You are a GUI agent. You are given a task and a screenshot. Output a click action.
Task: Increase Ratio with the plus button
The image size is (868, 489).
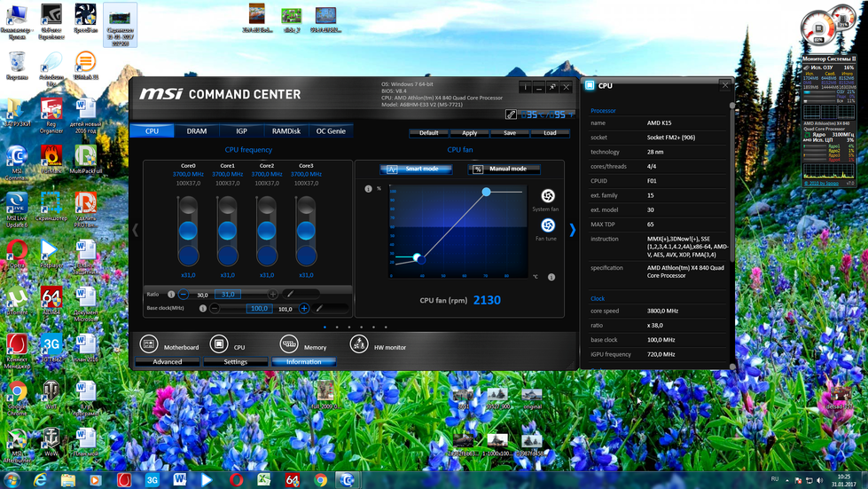273,294
